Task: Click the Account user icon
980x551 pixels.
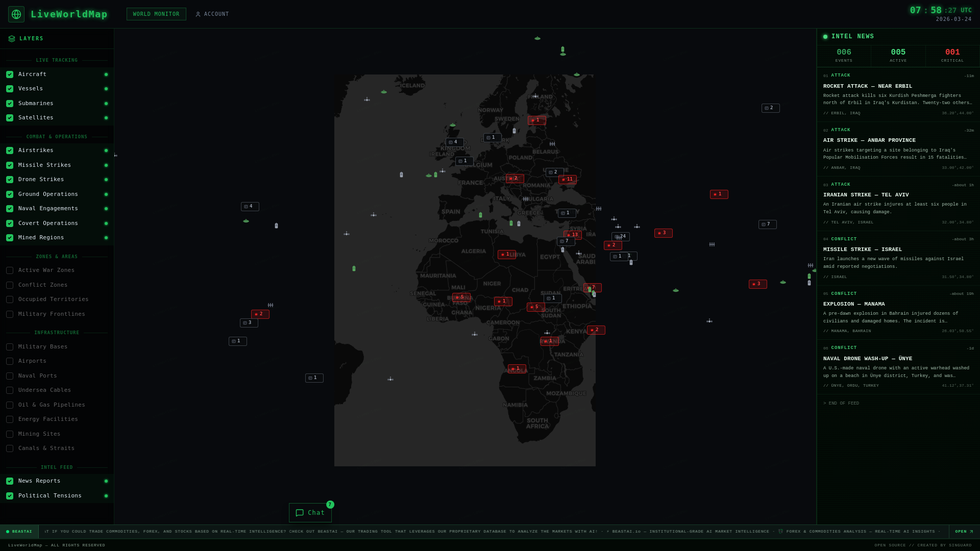Action: tap(198, 14)
